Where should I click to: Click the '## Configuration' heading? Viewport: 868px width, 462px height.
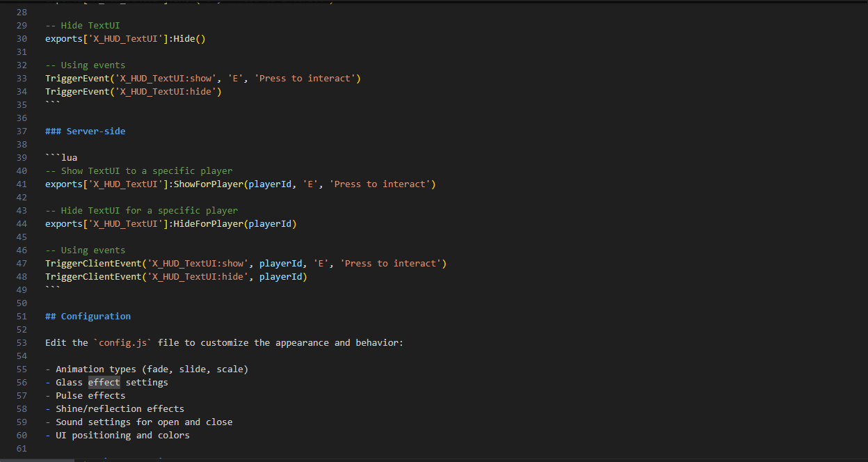[88, 316]
